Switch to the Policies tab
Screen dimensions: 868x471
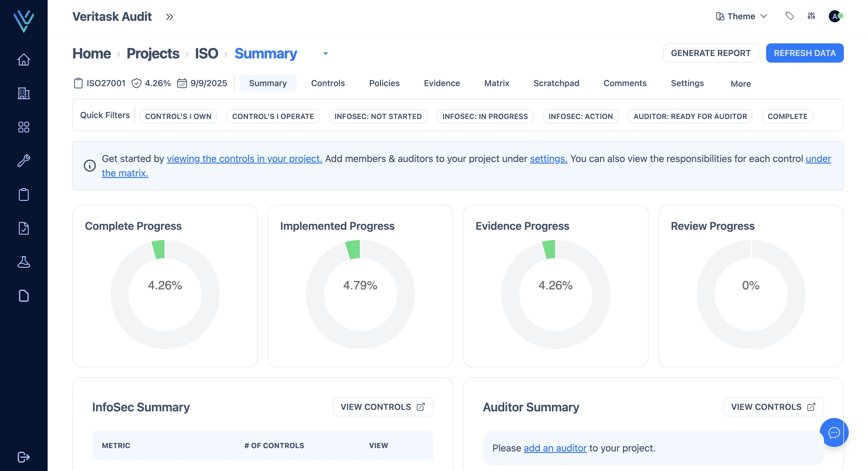point(384,83)
